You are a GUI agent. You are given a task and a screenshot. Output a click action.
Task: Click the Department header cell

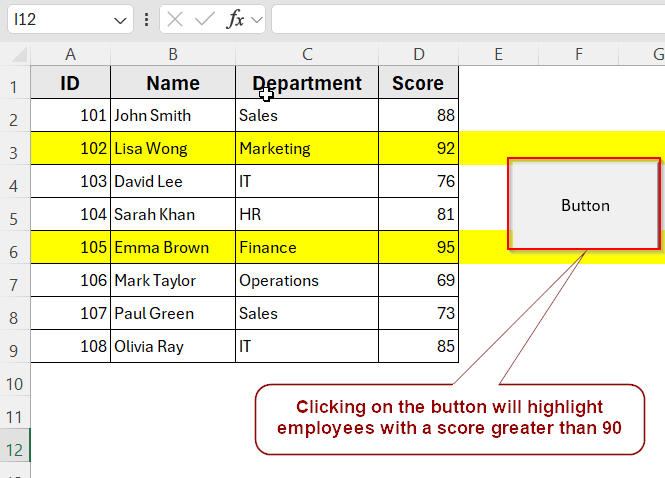click(x=307, y=83)
